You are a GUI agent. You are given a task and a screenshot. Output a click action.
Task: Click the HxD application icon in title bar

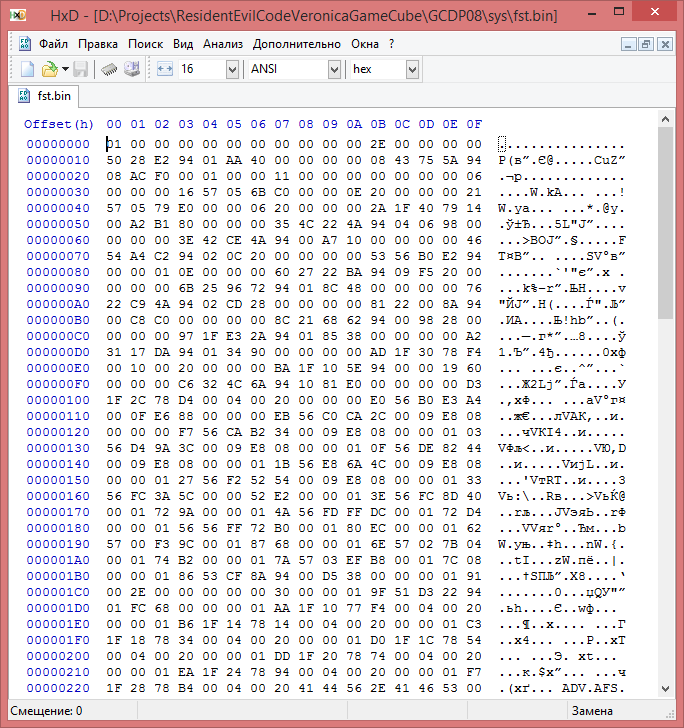coord(18,15)
